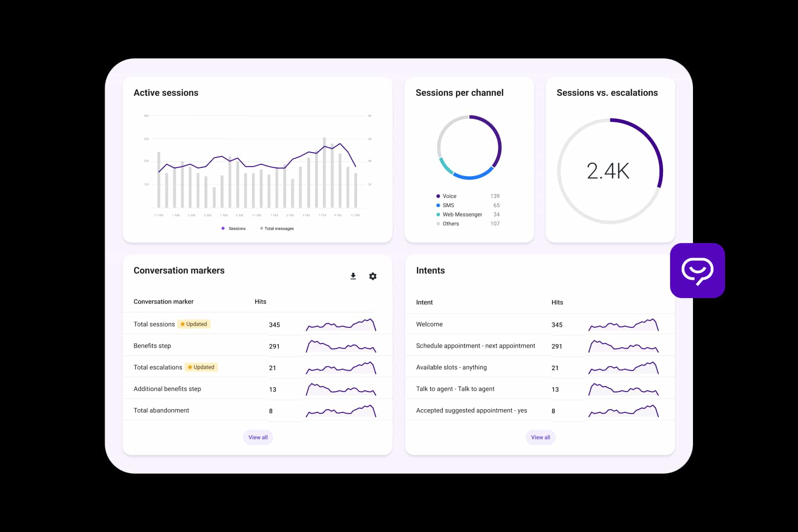798x532 pixels.
Task: Click View all under Conversation markers
Action: (258, 437)
